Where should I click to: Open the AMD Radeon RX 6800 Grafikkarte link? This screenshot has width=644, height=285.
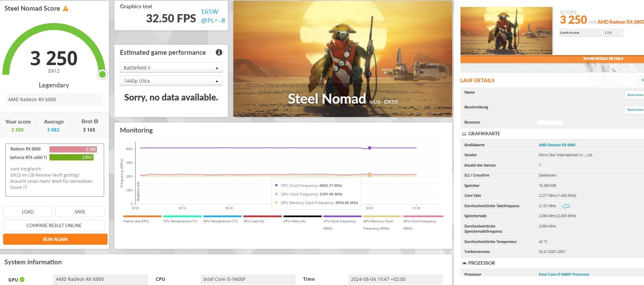(557, 145)
